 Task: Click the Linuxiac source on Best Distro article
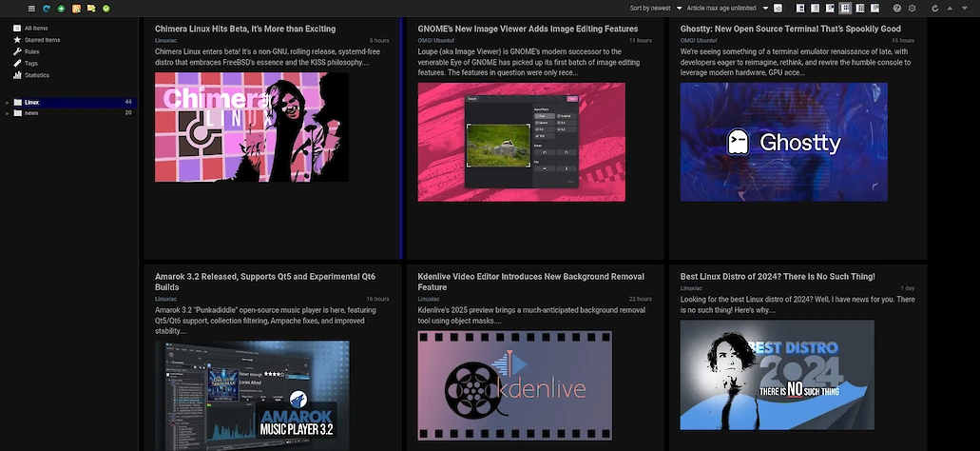[x=690, y=288]
